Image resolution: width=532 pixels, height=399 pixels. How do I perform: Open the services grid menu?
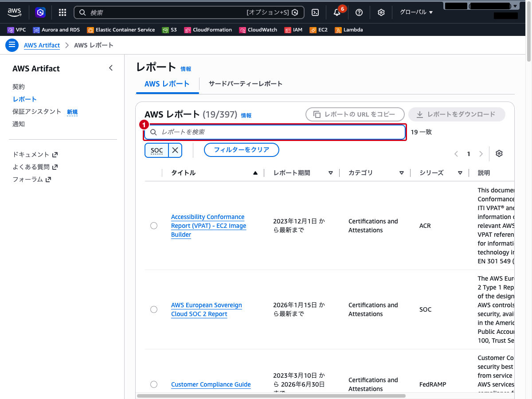tap(63, 12)
